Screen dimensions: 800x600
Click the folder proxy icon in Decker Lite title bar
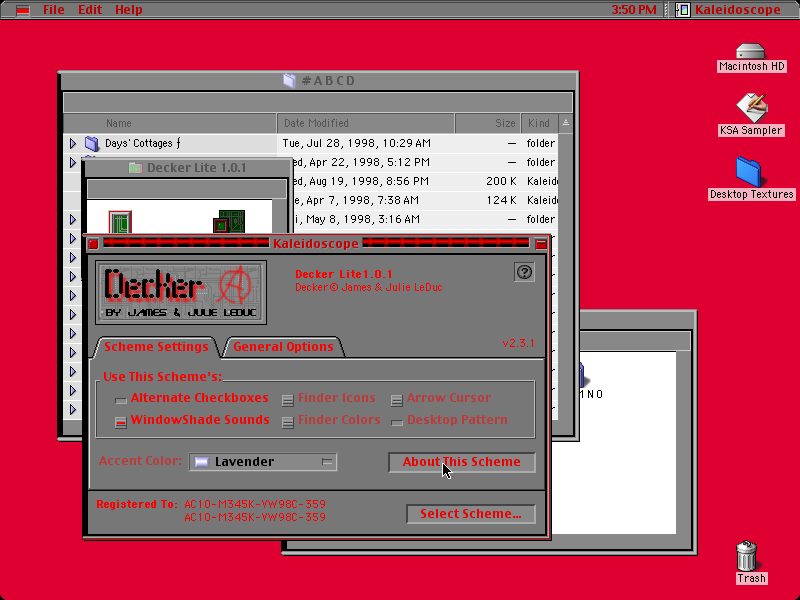[x=135, y=167]
